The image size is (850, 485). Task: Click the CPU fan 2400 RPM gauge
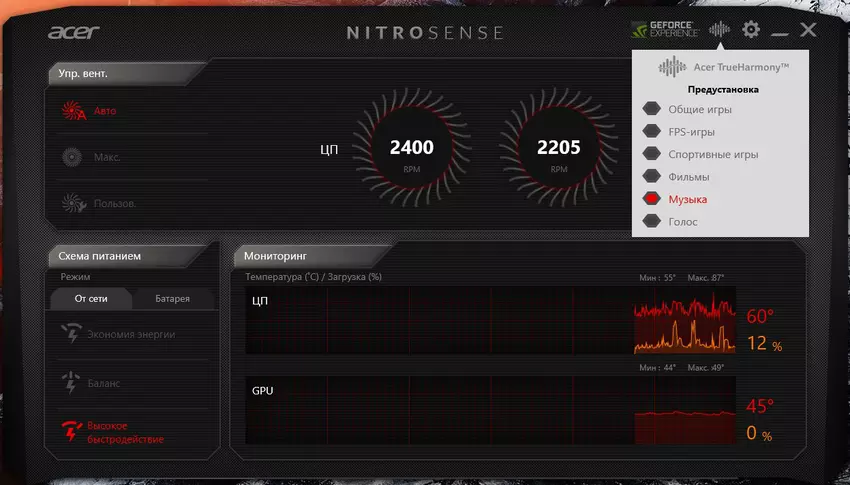(411, 149)
